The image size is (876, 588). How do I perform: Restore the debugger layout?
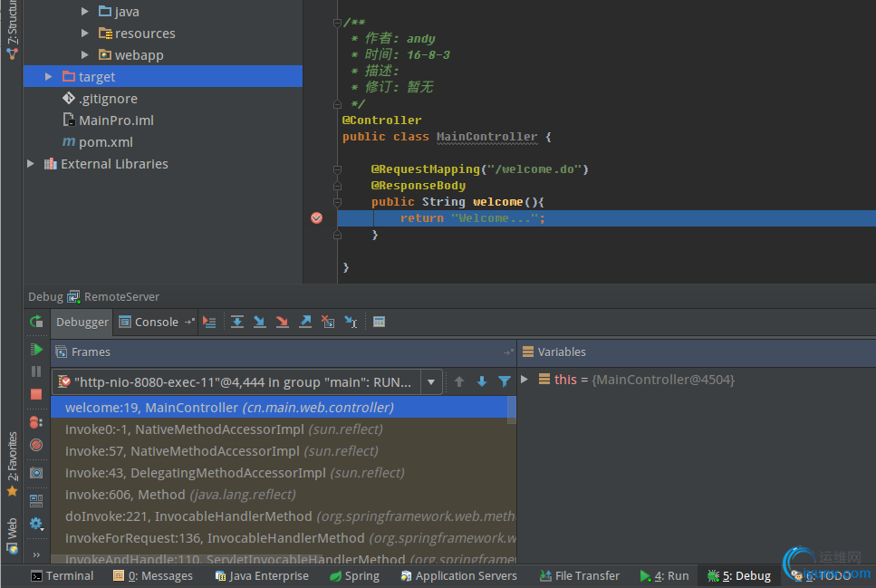tap(36, 500)
